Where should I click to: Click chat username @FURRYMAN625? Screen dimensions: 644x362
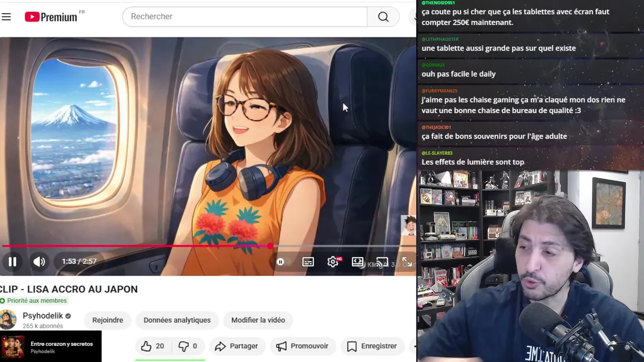[x=440, y=91]
